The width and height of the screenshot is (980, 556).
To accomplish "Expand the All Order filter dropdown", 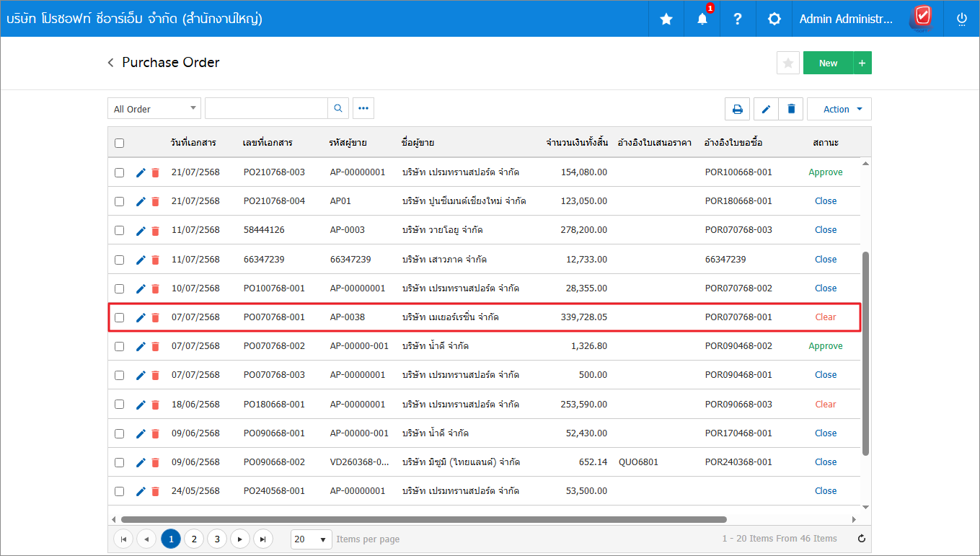I will 154,109.
